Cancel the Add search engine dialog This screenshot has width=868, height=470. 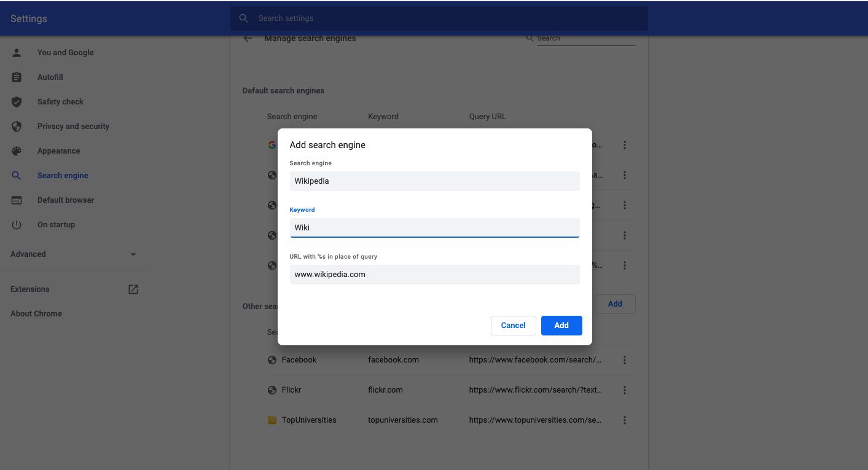pyautogui.click(x=513, y=326)
